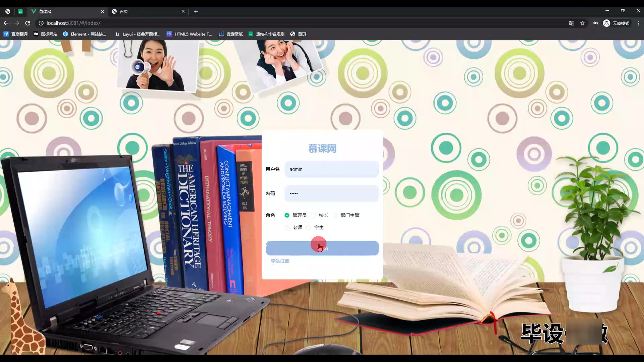
Task: Restore down the browser window
Action: click(623, 11)
